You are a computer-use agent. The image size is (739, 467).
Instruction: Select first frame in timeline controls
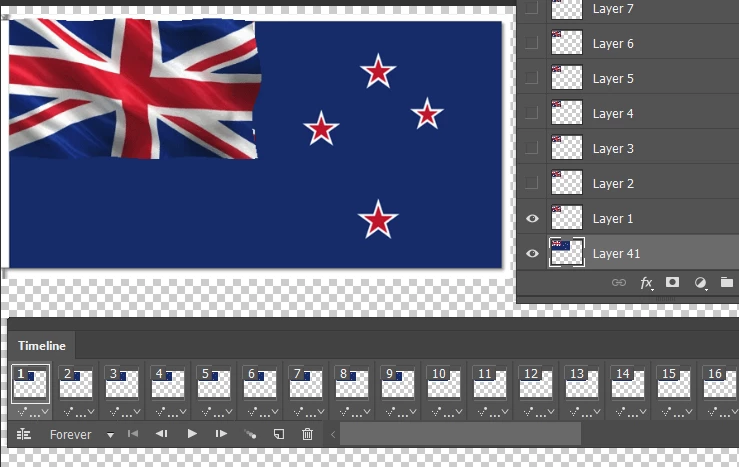133,434
